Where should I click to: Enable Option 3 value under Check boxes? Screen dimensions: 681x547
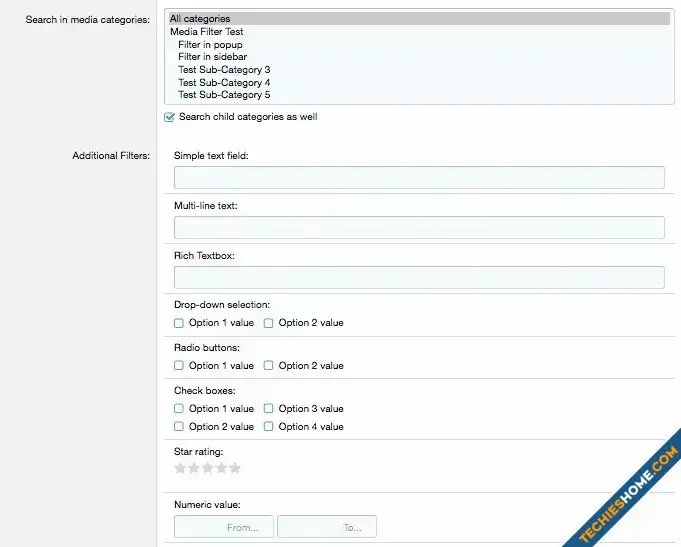(268, 408)
